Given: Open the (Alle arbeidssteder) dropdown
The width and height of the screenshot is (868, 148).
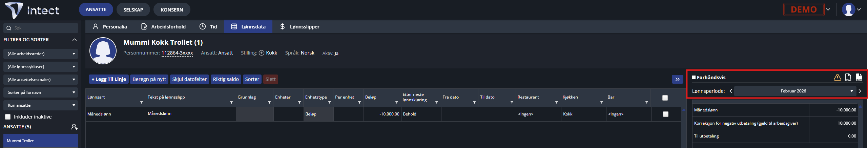Looking at the screenshot, I should click(x=41, y=54).
